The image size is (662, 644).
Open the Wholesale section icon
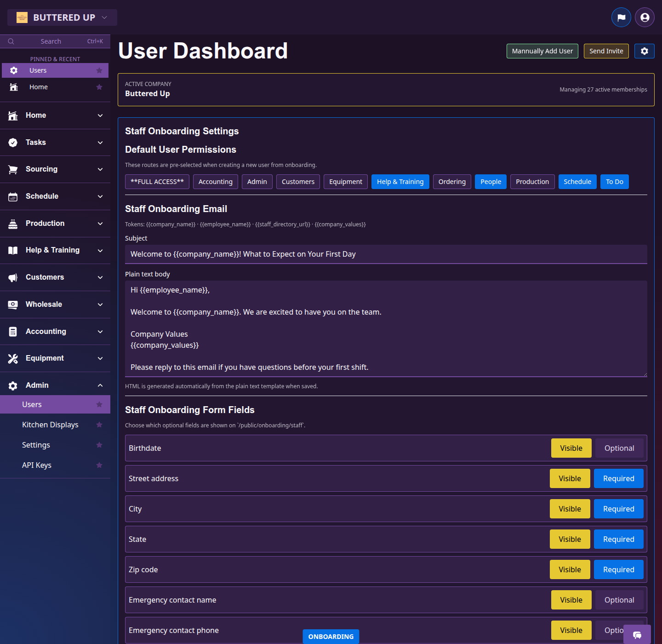tap(13, 304)
